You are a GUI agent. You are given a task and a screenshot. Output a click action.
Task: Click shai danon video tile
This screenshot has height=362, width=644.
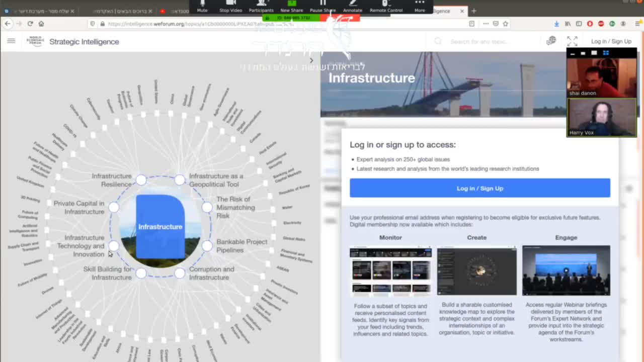pos(602,77)
